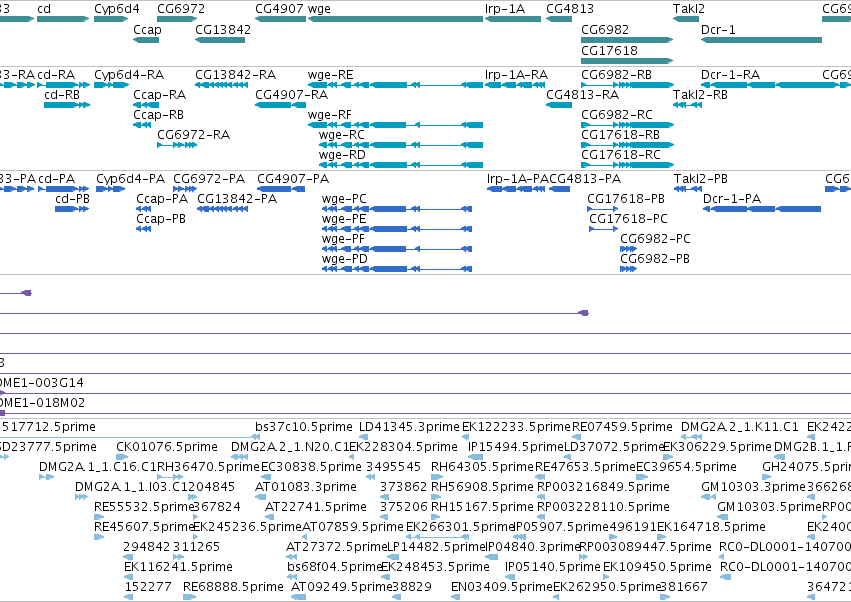Click EST bs37c10.5prime
The width and height of the screenshot is (851, 602).
coord(303,427)
